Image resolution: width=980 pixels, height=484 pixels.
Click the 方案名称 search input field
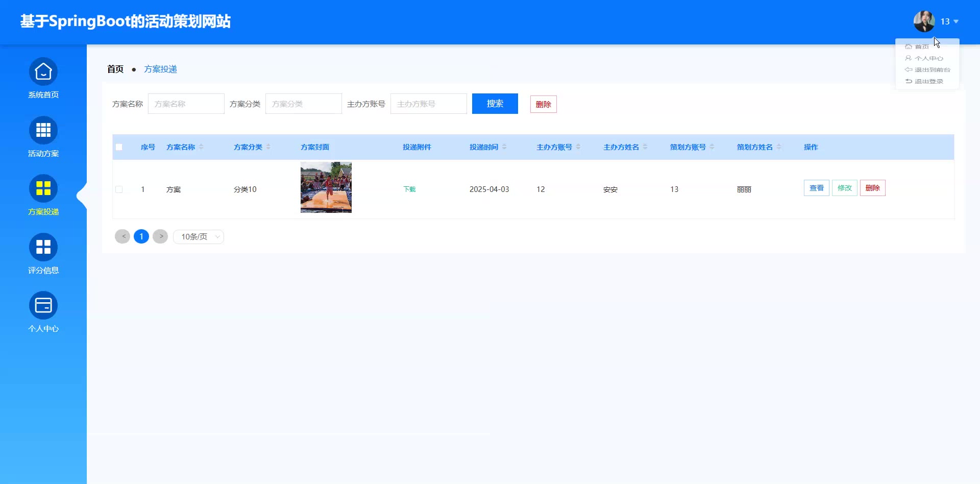tap(186, 104)
